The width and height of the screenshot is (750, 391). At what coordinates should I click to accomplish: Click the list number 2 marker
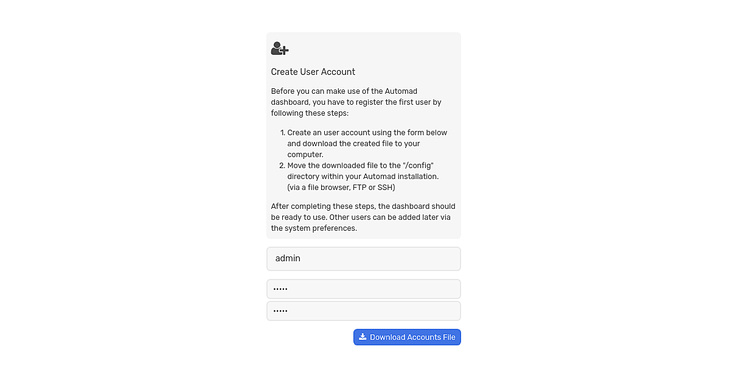(282, 166)
